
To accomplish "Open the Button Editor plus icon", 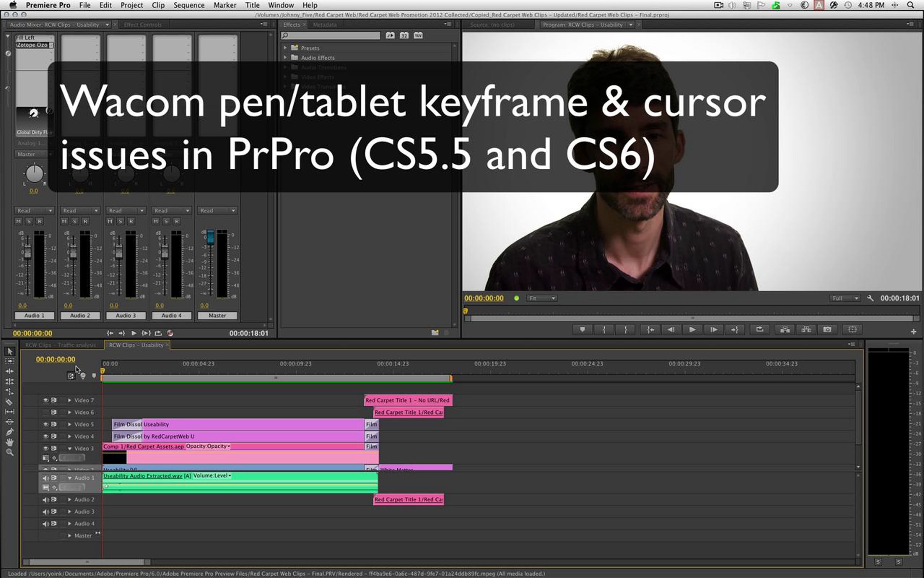I will (914, 332).
